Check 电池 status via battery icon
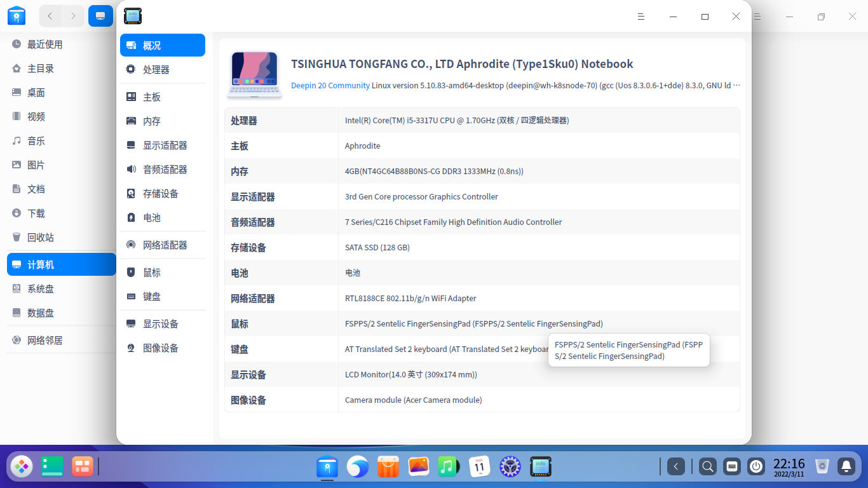868x488 pixels. 152,217
